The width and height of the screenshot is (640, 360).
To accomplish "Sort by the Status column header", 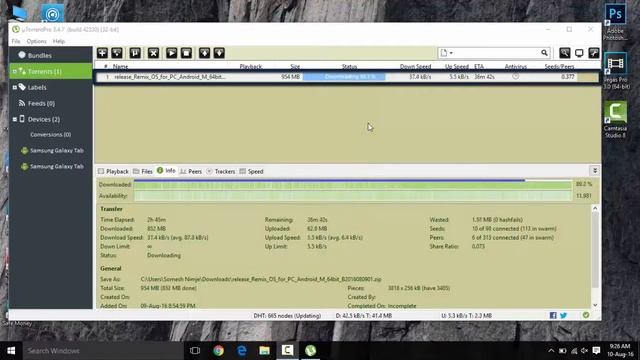I will tap(349, 66).
